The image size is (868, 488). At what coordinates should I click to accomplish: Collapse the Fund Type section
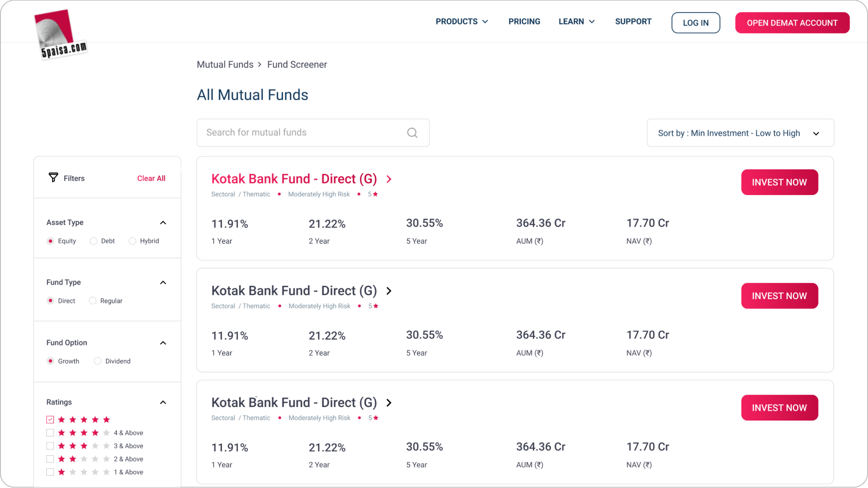pyautogui.click(x=163, y=282)
